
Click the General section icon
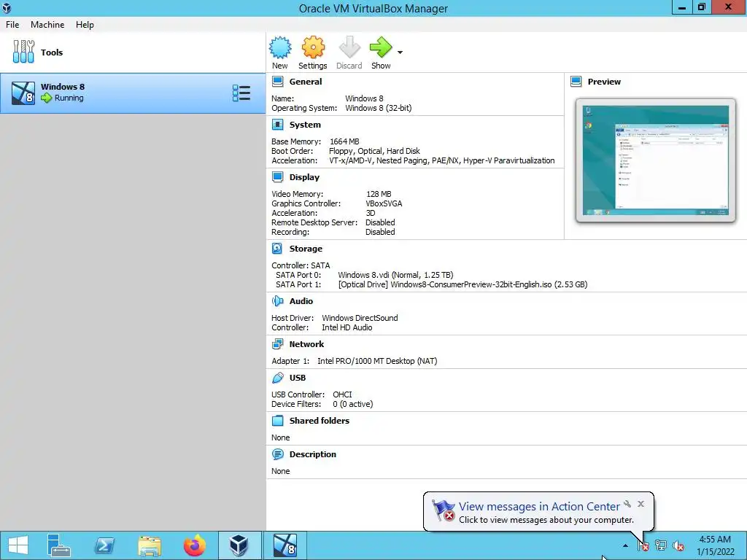(278, 82)
